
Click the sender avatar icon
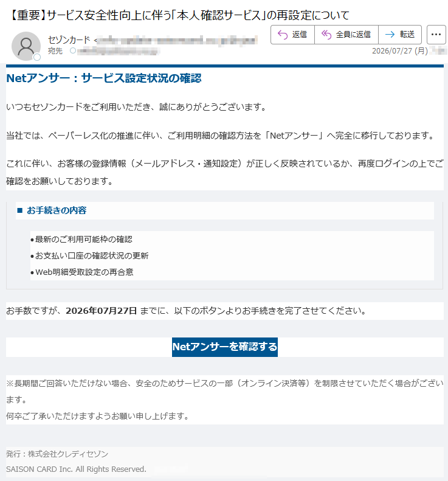(26, 46)
